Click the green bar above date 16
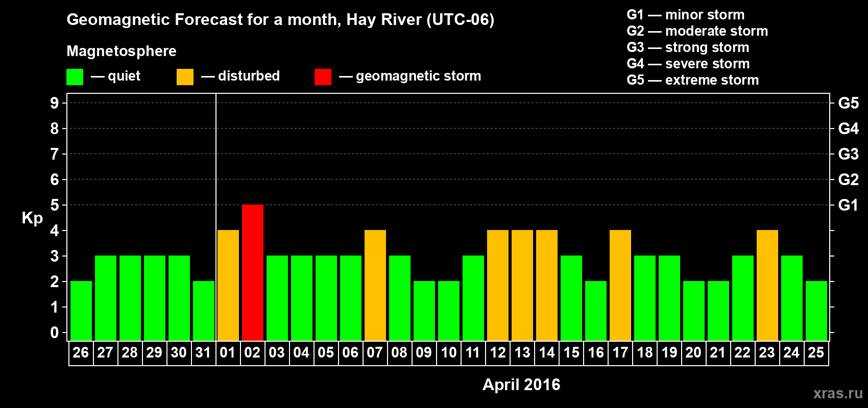Image resolution: width=868 pixels, height=408 pixels. pos(596,311)
